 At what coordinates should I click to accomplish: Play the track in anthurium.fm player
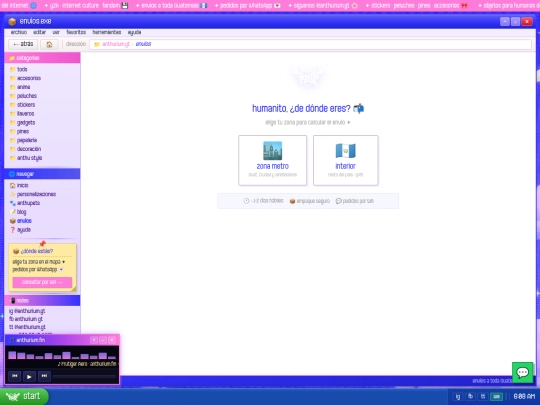coord(29,376)
